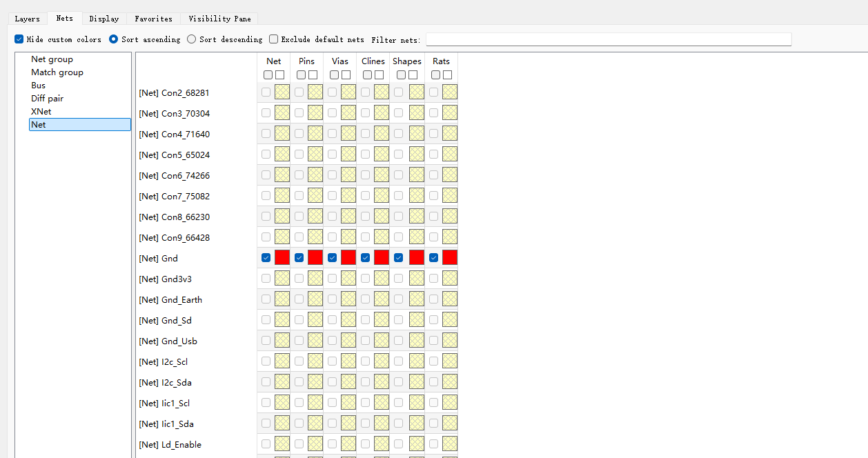The height and width of the screenshot is (458, 868).
Task: Click the Pins color swatch for Con9_66428
Action: (315, 237)
